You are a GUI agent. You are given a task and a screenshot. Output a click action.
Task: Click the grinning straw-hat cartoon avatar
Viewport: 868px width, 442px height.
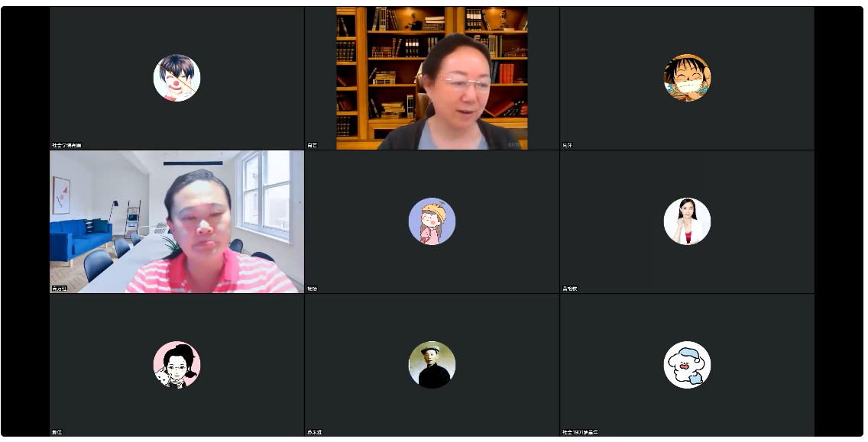(687, 78)
